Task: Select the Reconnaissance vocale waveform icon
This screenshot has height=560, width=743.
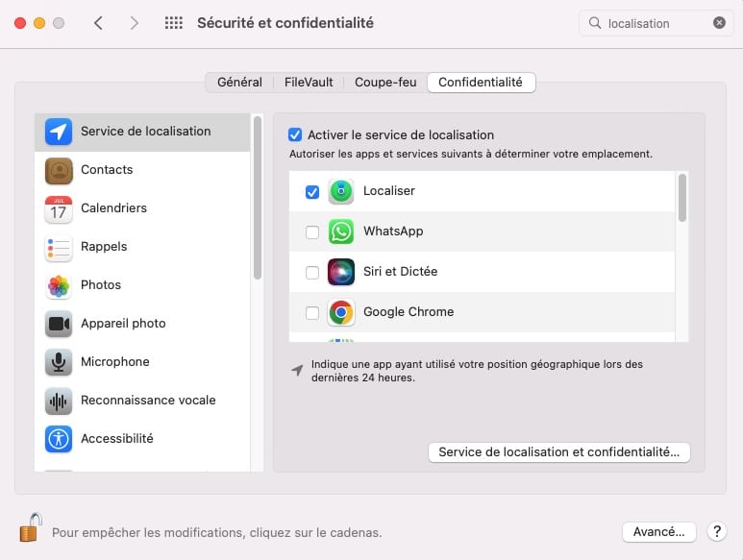Action: (x=59, y=401)
